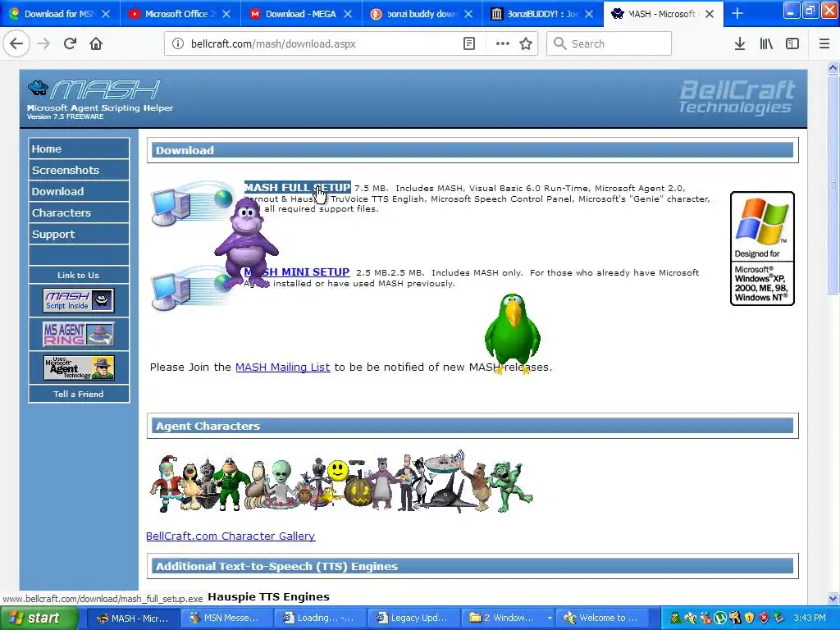Screen dimensions: 840x630
Task: Click the MS Agent Ring badge
Action: (79, 335)
